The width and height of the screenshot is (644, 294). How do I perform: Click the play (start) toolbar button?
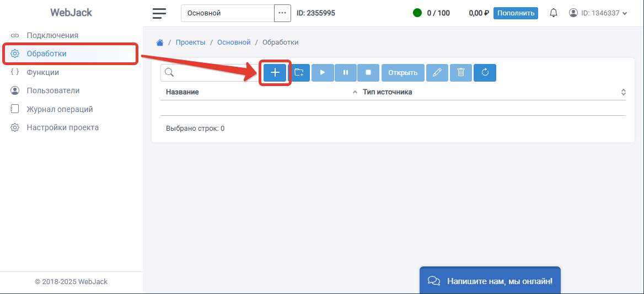323,73
